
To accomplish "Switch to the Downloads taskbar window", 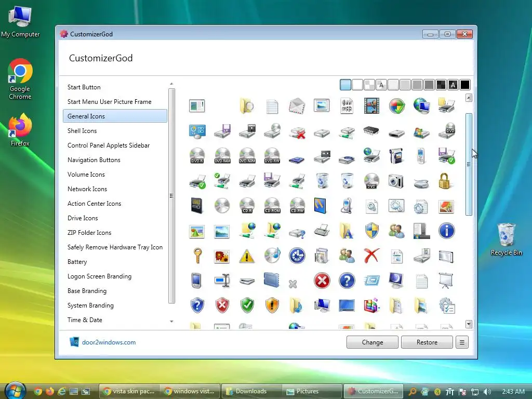I will [x=251, y=391].
